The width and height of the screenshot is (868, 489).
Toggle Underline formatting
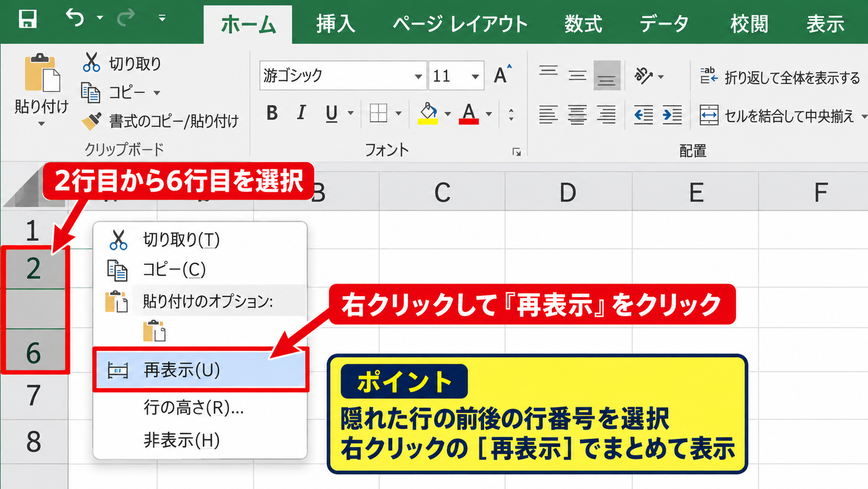coord(331,113)
